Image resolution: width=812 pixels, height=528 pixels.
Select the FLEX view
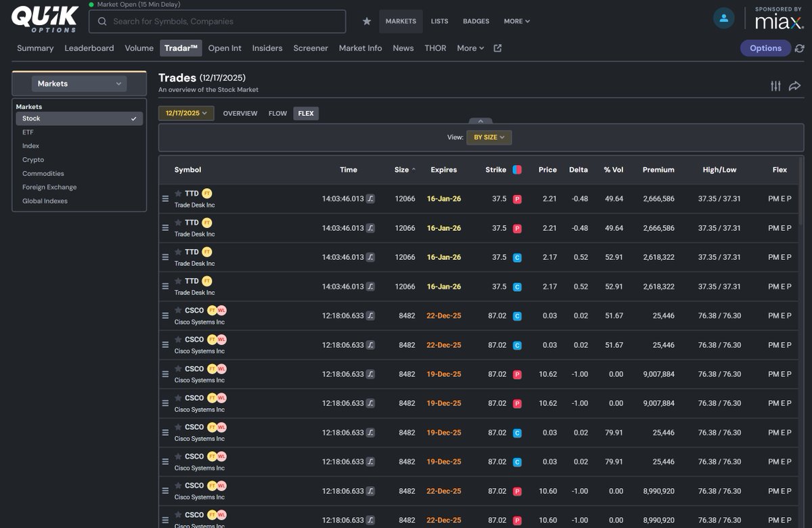[306, 113]
